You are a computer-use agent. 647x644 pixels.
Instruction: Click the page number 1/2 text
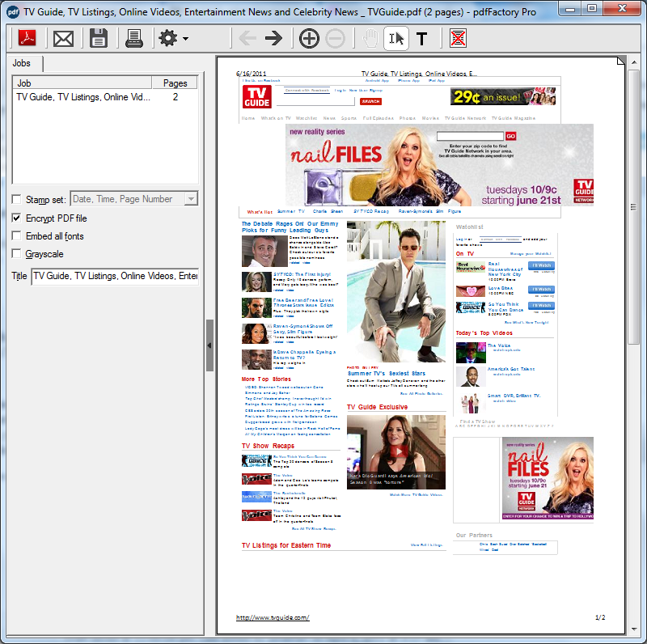click(600, 617)
